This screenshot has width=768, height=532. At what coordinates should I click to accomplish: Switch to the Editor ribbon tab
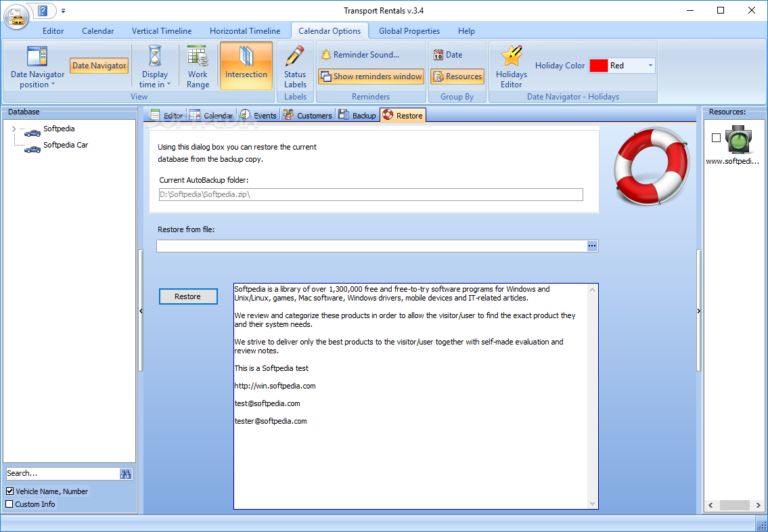[53, 31]
